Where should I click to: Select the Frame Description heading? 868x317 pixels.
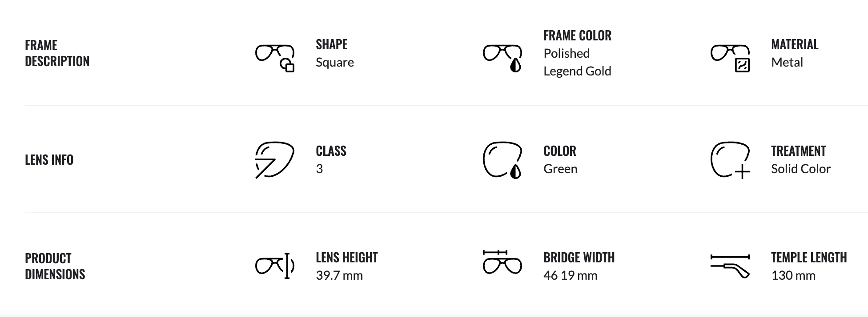coord(57,53)
